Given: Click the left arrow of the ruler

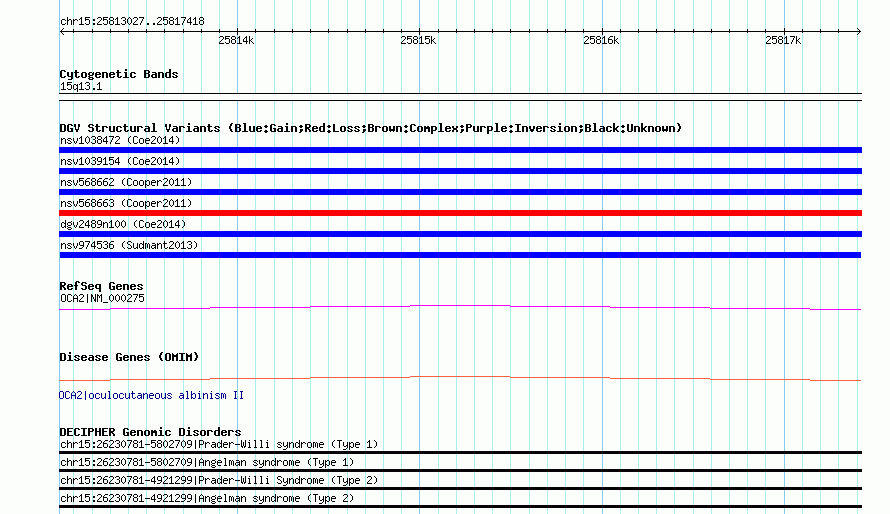Looking at the screenshot, I should (62, 31).
